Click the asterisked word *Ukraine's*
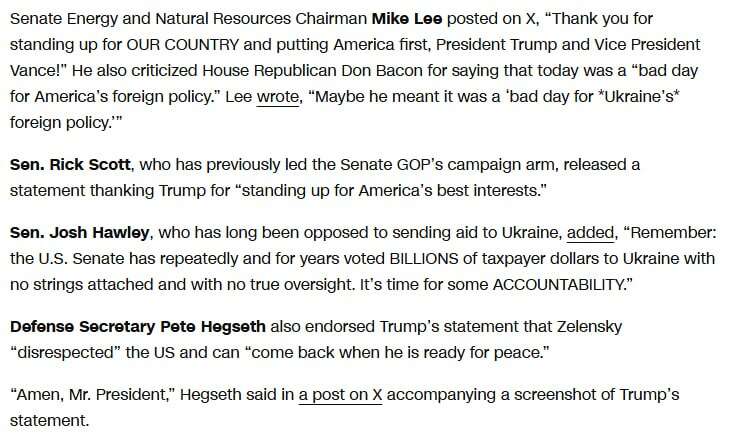This screenshot has height=433, width=737. pos(639,96)
